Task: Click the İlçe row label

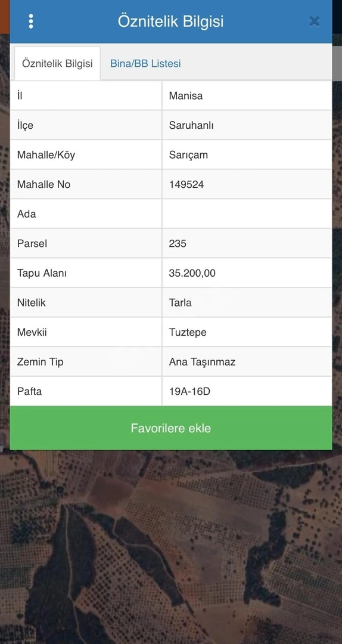Action: point(25,125)
